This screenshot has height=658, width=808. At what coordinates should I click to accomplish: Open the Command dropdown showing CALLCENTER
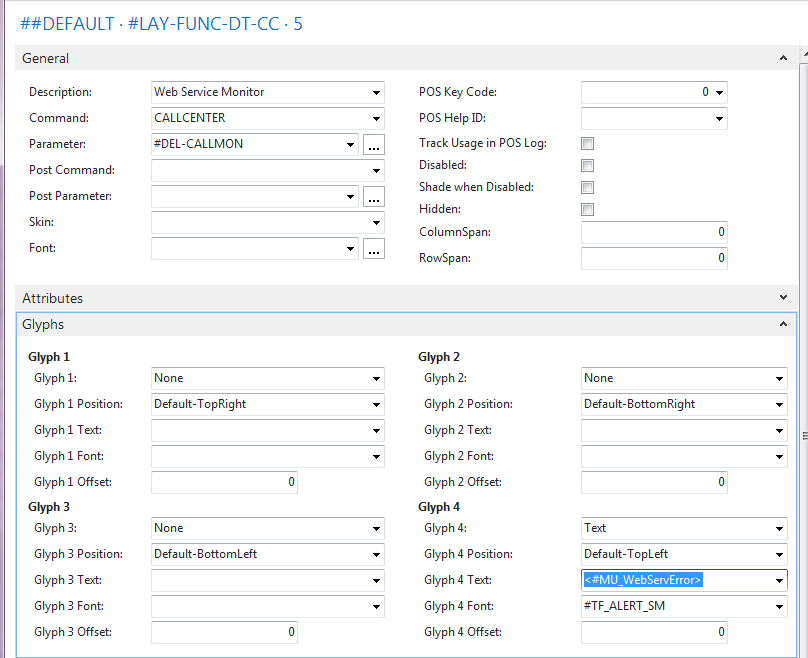pyautogui.click(x=376, y=118)
